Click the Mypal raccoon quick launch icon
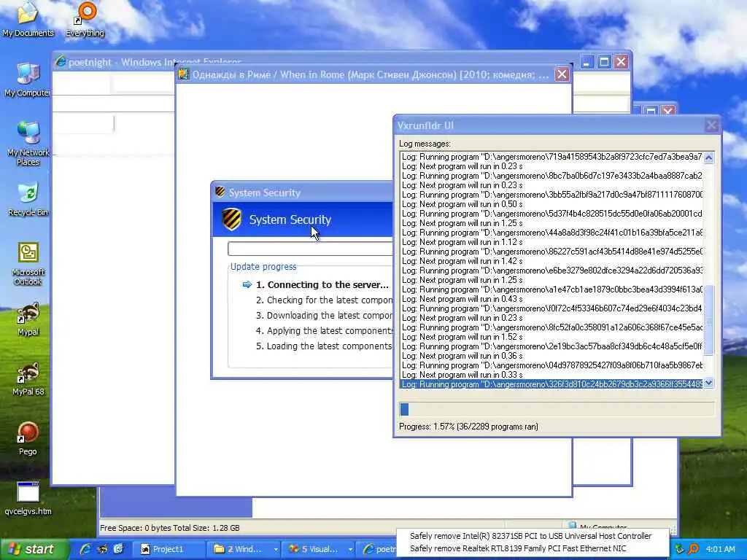Image resolution: width=747 pixels, height=560 pixels. point(102,549)
